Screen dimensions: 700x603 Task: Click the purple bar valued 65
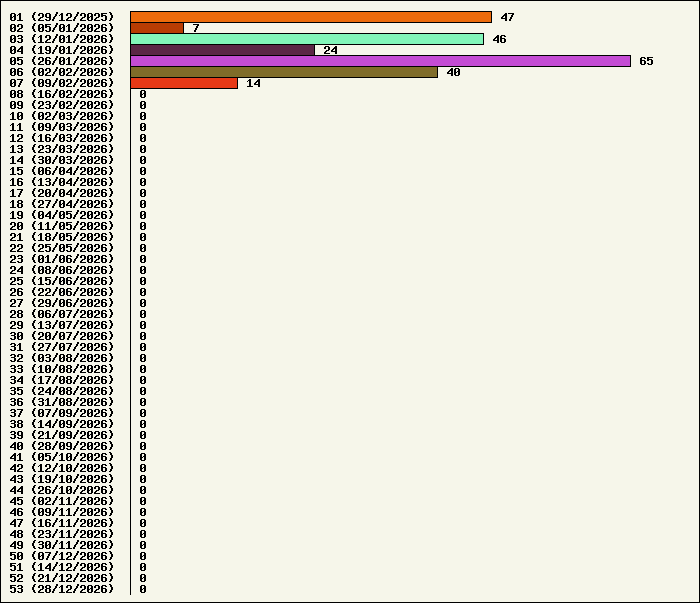click(x=380, y=61)
